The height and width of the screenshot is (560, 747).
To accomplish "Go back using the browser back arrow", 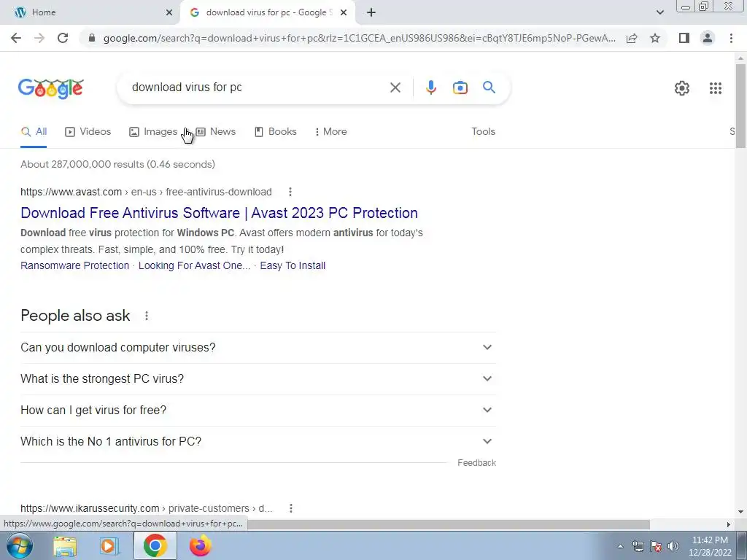I will click(16, 38).
